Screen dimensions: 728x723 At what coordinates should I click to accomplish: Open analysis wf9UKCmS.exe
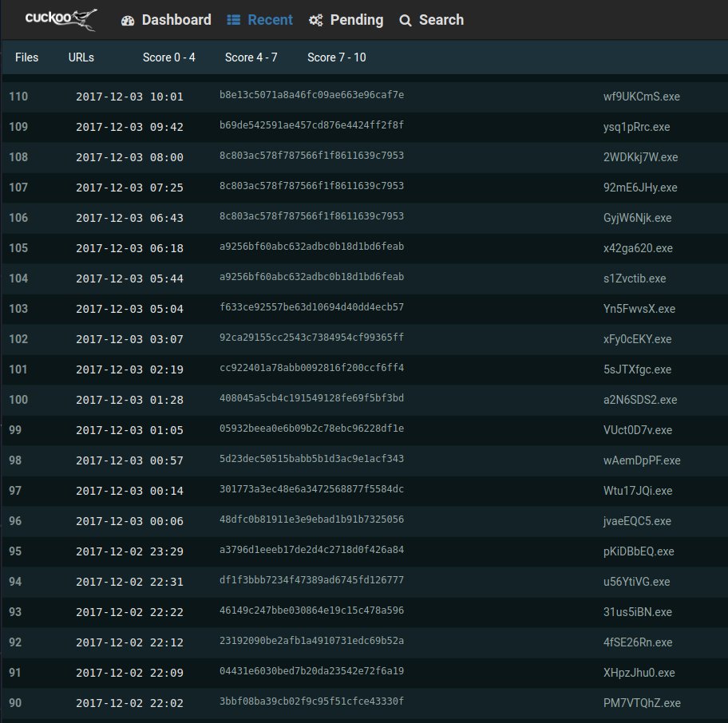pos(642,97)
